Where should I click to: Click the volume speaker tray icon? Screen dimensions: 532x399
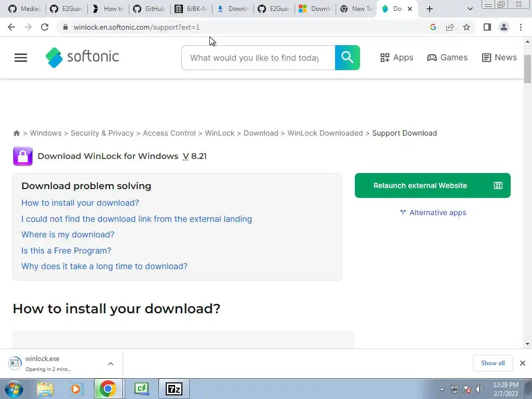[x=480, y=389]
